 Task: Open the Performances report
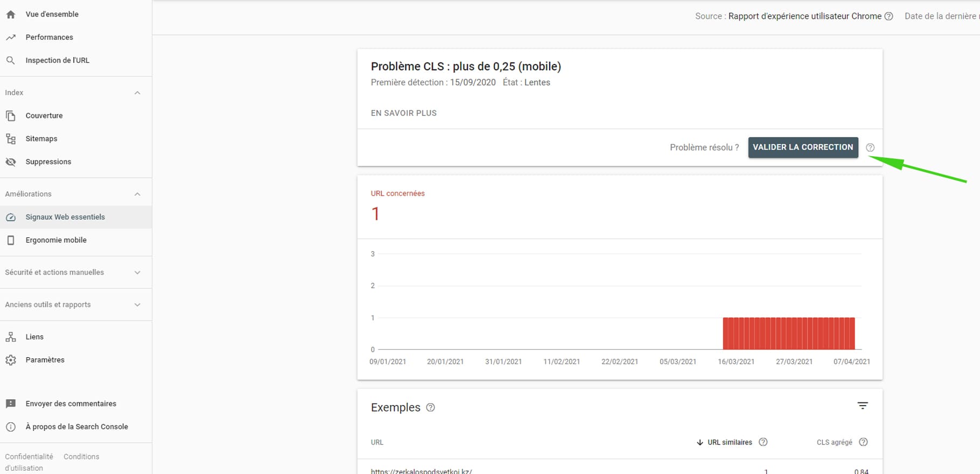coord(49,37)
